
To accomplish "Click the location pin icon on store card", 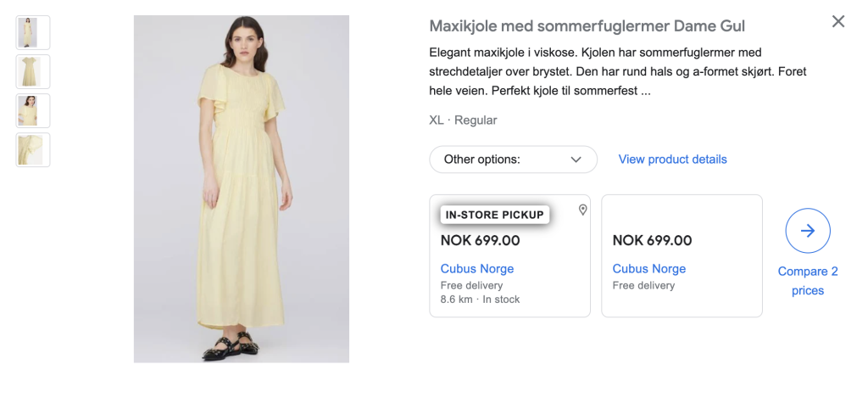I will [x=582, y=210].
